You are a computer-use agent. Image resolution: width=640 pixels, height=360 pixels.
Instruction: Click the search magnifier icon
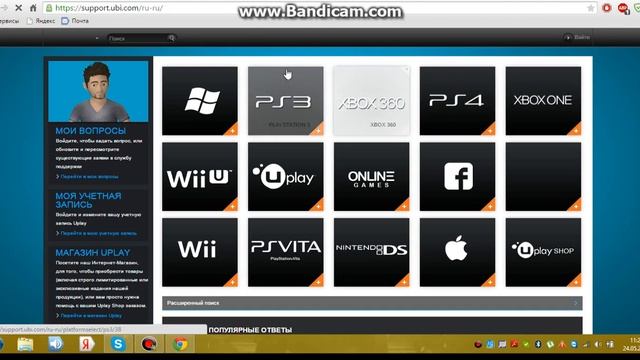[x=171, y=38]
